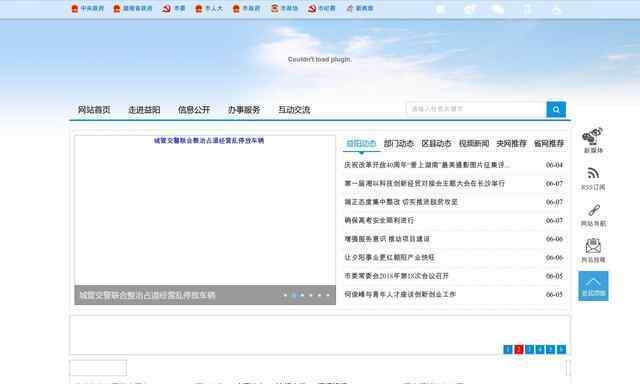640x384 pixels.
Task: Open the 走进益阳 navigation item
Action: pyautogui.click(x=144, y=110)
